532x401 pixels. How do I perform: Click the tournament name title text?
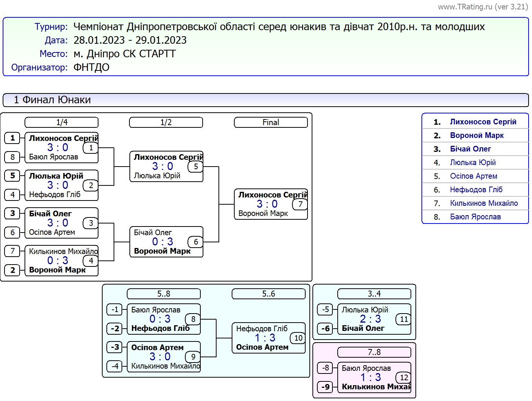pos(279,27)
